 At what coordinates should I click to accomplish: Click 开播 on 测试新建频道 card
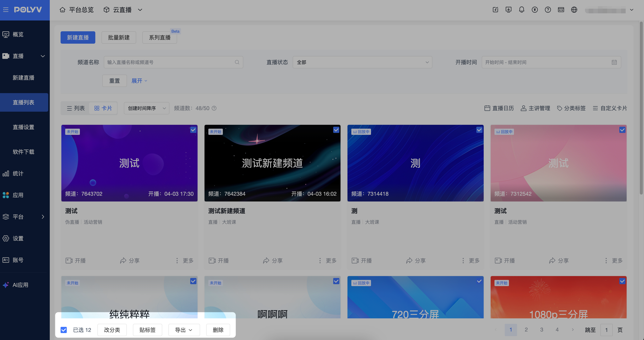click(x=219, y=261)
